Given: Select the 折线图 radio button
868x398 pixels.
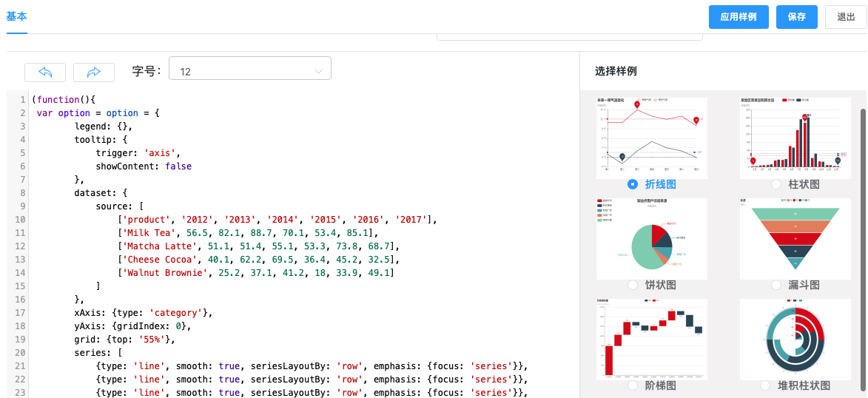Looking at the screenshot, I should click(x=633, y=184).
